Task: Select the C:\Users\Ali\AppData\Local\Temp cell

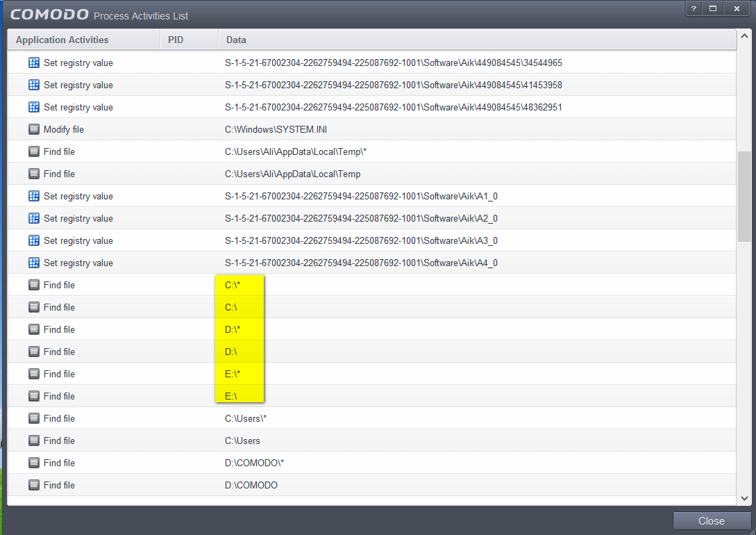Action: tap(293, 174)
